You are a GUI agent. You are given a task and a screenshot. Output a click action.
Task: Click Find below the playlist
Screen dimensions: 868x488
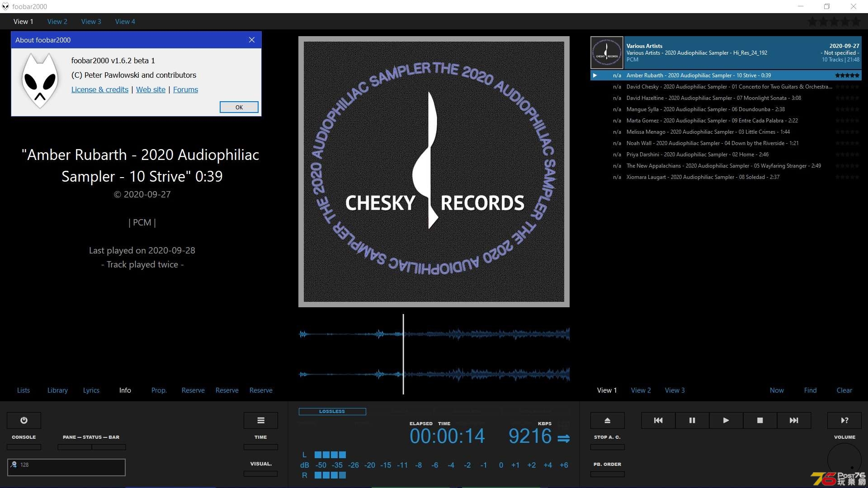click(810, 390)
